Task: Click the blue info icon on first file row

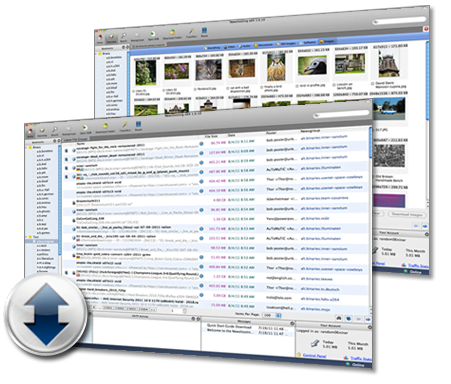Action: click(201, 144)
